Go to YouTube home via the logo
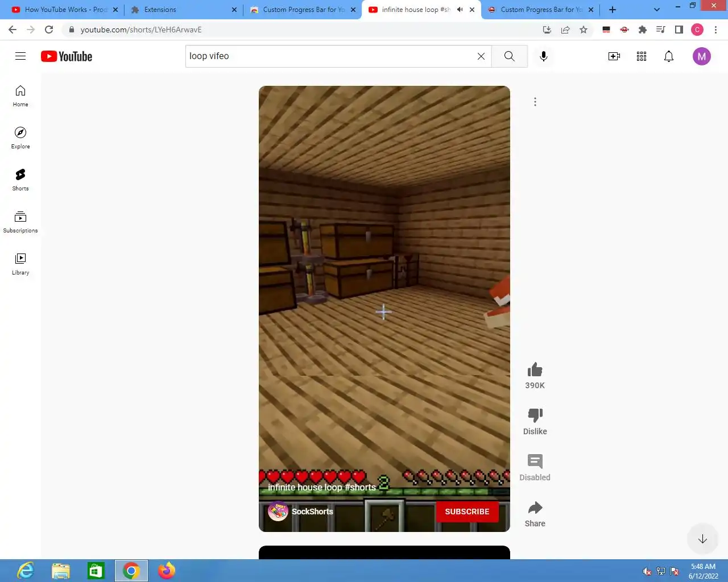The image size is (728, 582). [x=67, y=56]
